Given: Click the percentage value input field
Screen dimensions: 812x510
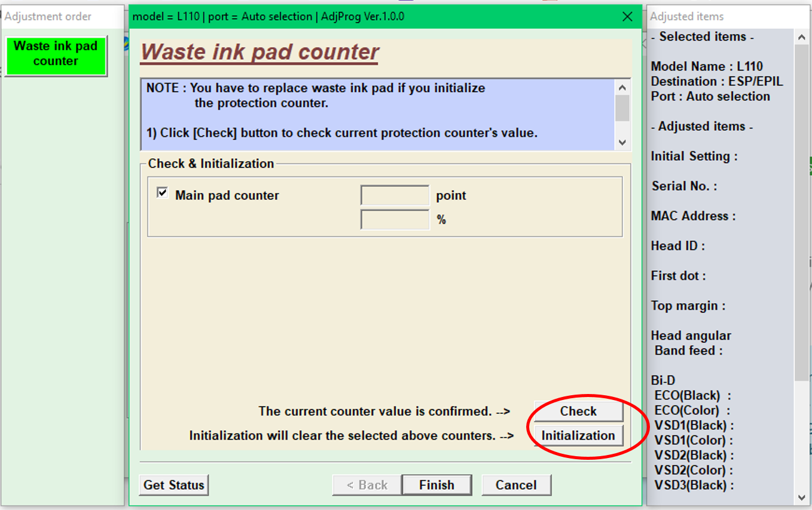Looking at the screenshot, I should pyautogui.click(x=395, y=219).
